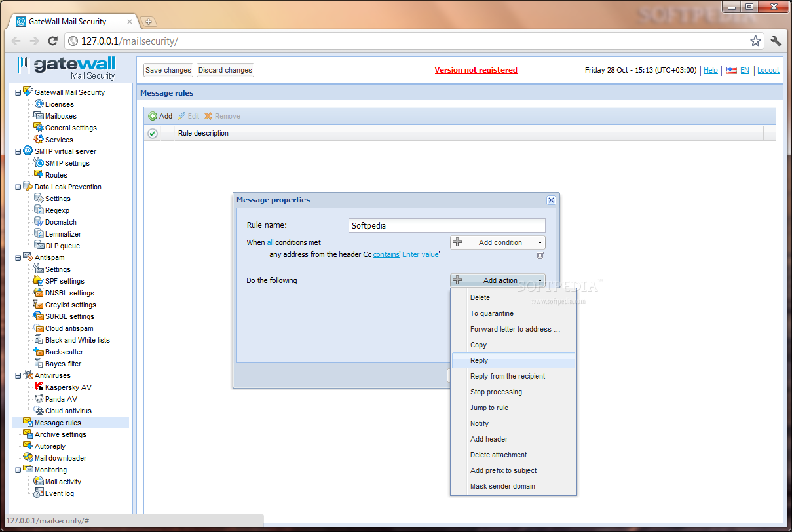792x532 pixels.
Task: Select the Docmatch icon
Action: tap(39, 222)
